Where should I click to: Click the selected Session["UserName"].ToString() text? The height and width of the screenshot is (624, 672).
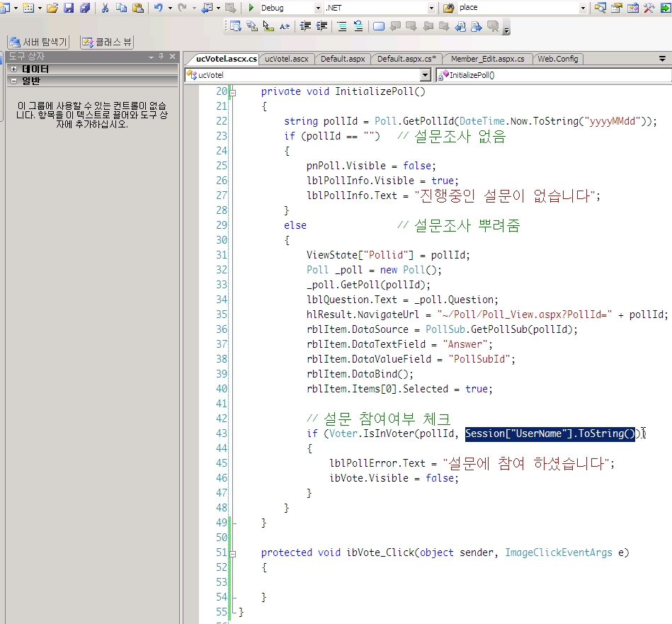550,433
